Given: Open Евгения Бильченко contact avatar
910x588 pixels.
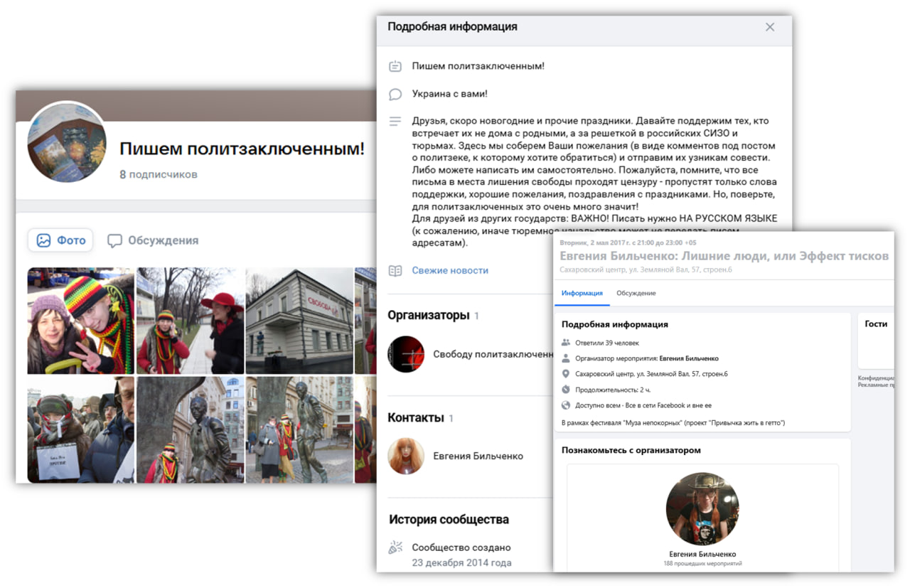Looking at the screenshot, I should (x=406, y=456).
